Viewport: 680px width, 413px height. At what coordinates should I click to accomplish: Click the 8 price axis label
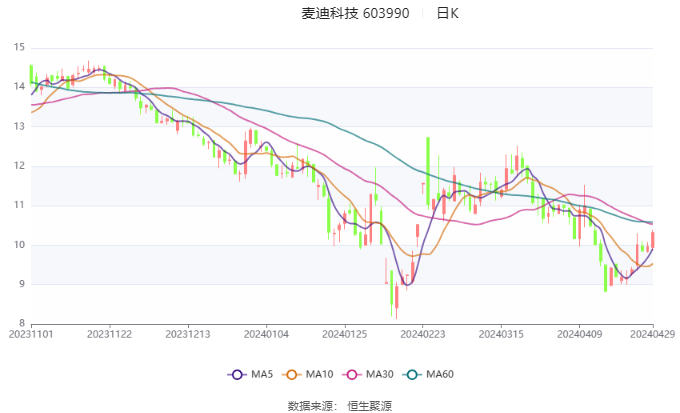coord(19,324)
